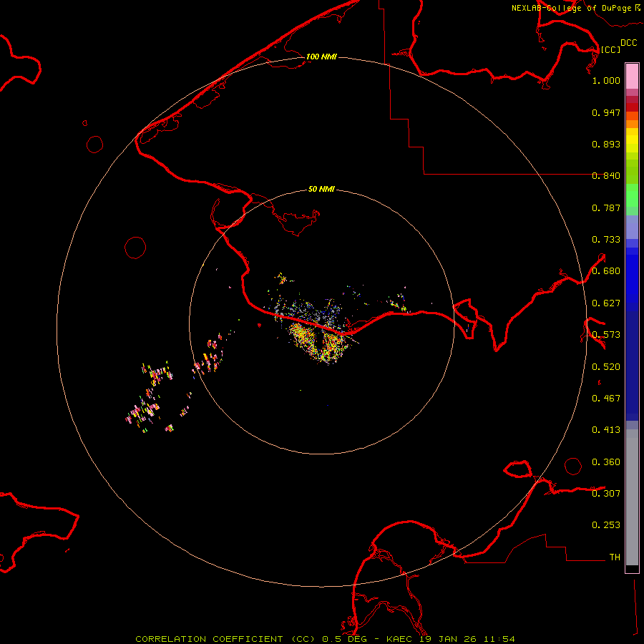Click the 0.5 DEG elevation text
This screenshot has height=644, width=644.
(344, 639)
